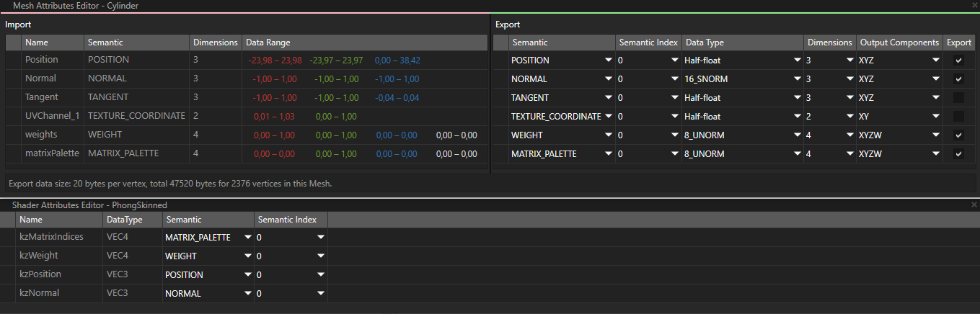Open Semantic Index dropdown for kzNormal
Screen dimensions: 980x314
pyautogui.click(x=291, y=293)
